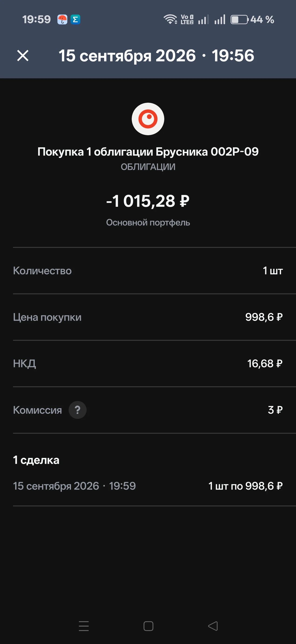Tap the 1 сделка section heading
Image resolution: width=296 pixels, height=644 pixels.
(x=36, y=460)
